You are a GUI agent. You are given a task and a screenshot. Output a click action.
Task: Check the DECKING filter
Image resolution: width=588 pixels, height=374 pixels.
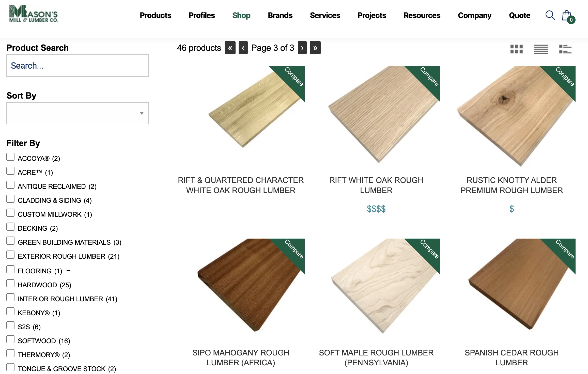[10, 227]
